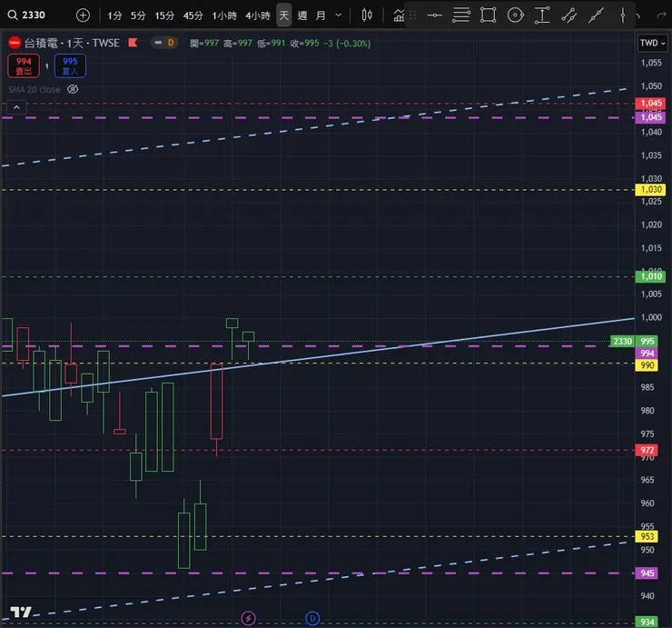Select the 45分 timeframe
The width and height of the screenshot is (672, 628).
coord(193,15)
